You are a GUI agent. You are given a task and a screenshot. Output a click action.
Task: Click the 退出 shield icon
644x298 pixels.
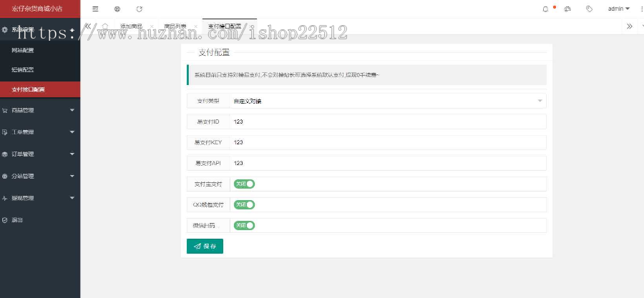[5, 220]
